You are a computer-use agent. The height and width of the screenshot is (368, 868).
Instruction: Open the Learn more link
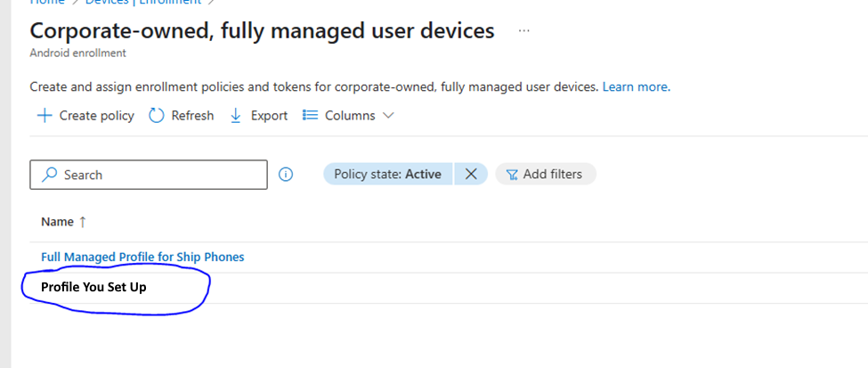tap(636, 87)
